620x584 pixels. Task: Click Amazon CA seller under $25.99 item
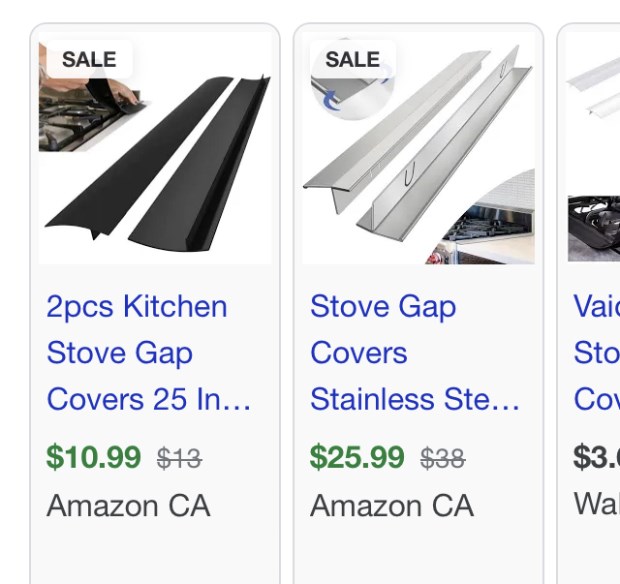(392, 506)
